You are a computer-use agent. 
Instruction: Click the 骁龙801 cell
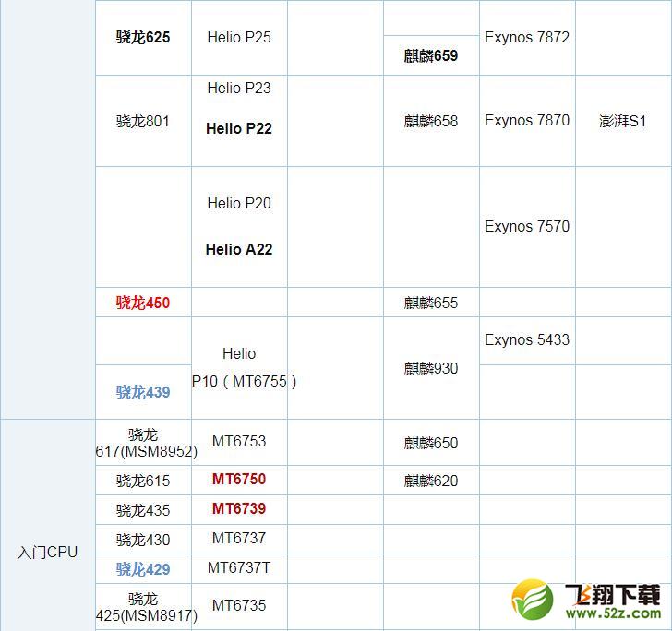coord(143,121)
